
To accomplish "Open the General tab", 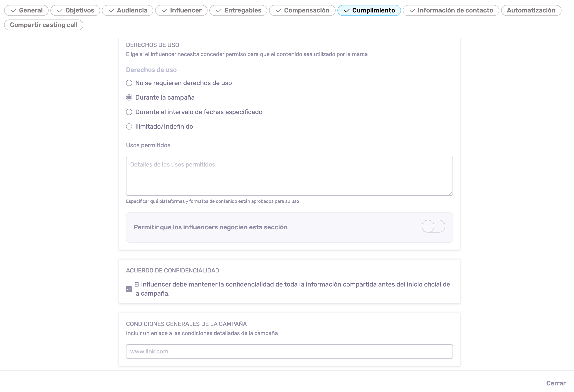I will point(26,10).
